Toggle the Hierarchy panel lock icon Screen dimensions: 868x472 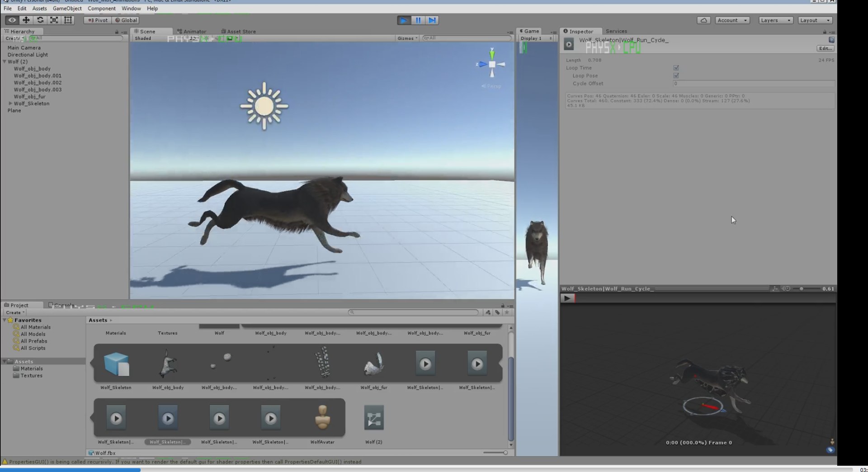(x=117, y=32)
